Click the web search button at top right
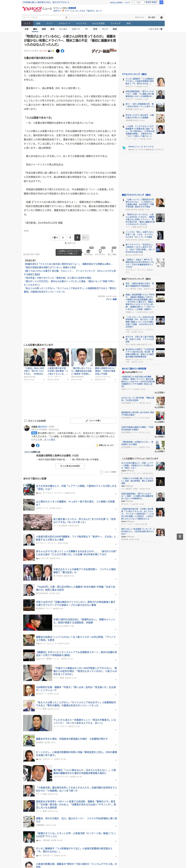This screenshot has height=868, width=186. [x=161, y=2]
